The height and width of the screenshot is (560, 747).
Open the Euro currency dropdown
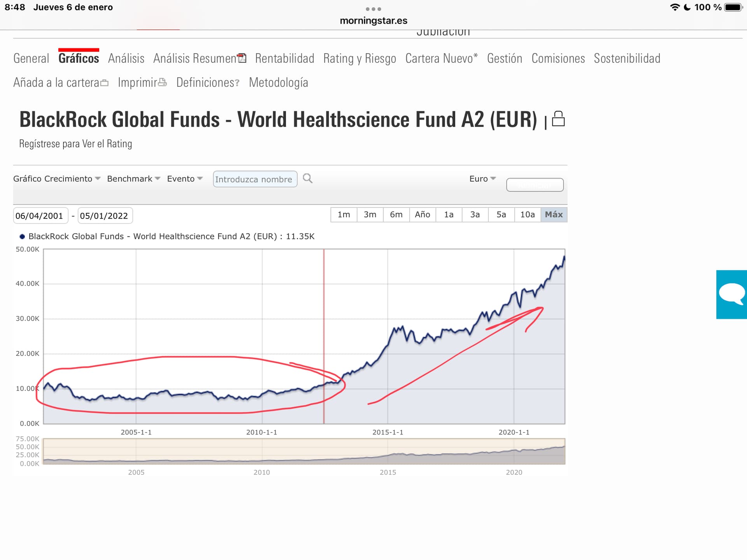point(482,178)
